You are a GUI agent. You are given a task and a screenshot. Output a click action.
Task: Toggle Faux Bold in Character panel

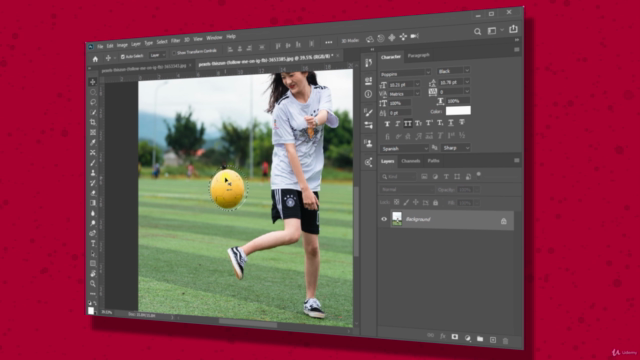(x=387, y=124)
